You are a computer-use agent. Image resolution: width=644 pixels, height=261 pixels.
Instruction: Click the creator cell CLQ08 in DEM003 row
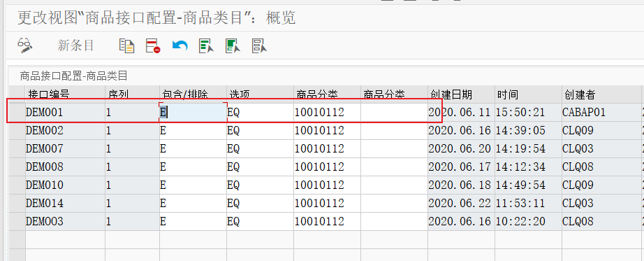click(x=601, y=221)
